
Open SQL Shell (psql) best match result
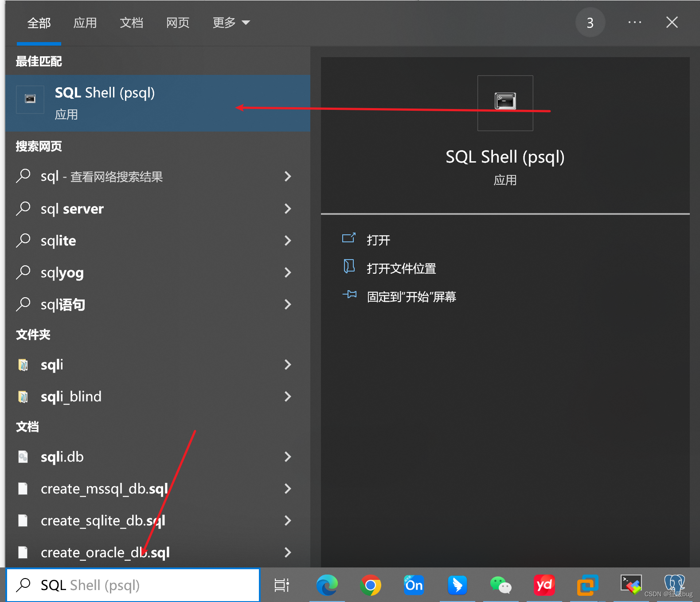[157, 103]
